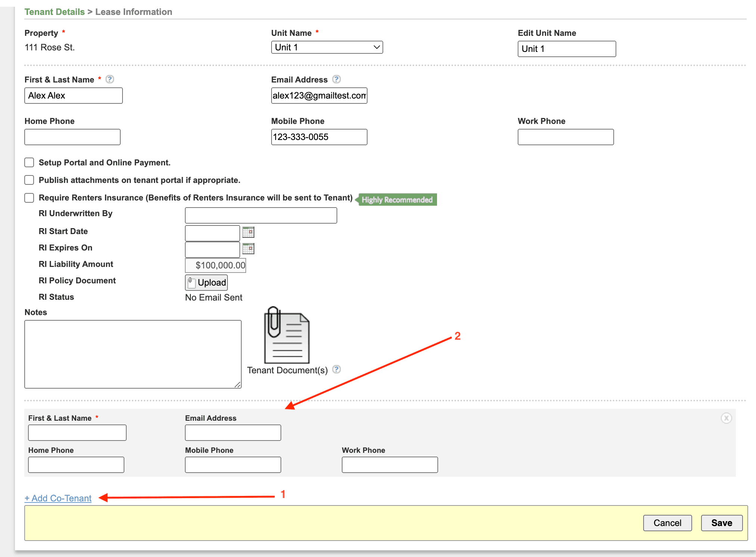Open help tooltip next to Tenant Document(s)

337,370
